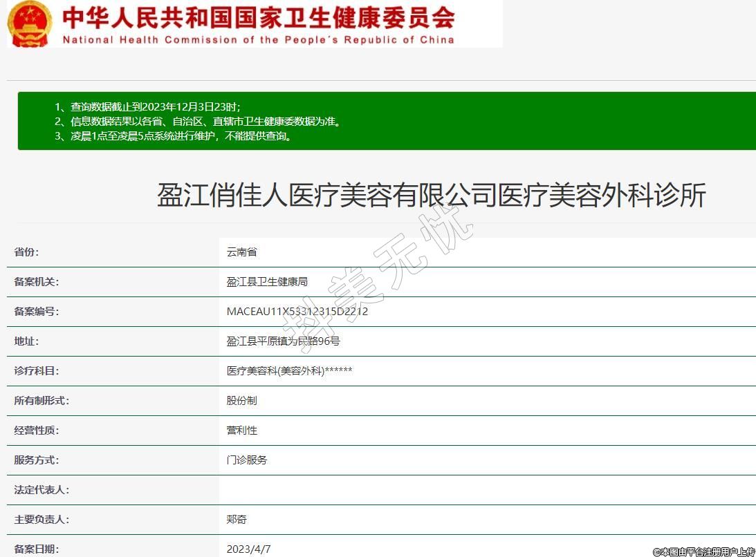Image resolution: width=756 pixels, height=557 pixels.
Task: Select the maintenance notice about 凌晨1点至凌晨5点
Action: [x=173, y=135]
